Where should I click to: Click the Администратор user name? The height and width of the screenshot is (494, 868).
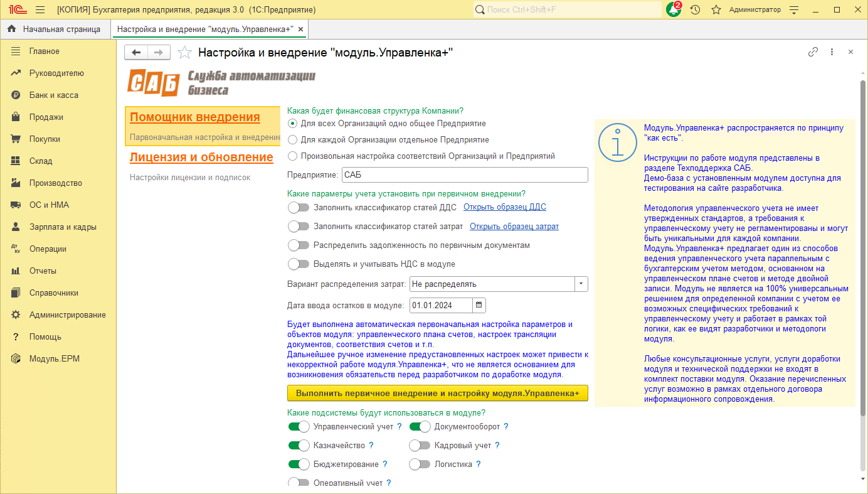(755, 10)
